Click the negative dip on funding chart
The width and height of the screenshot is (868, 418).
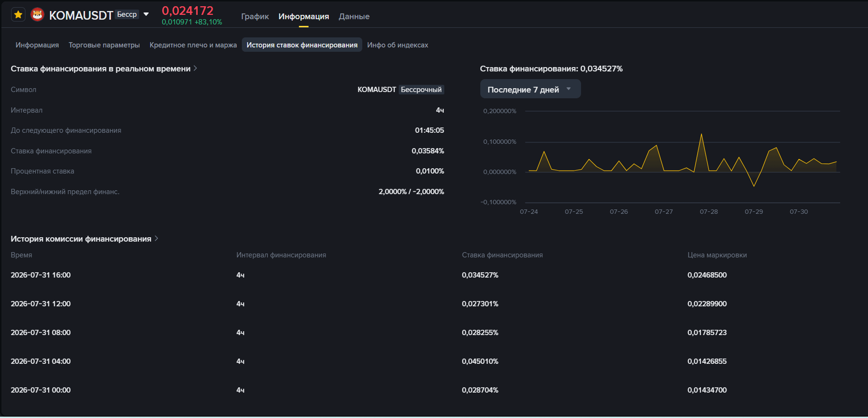coord(754,186)
